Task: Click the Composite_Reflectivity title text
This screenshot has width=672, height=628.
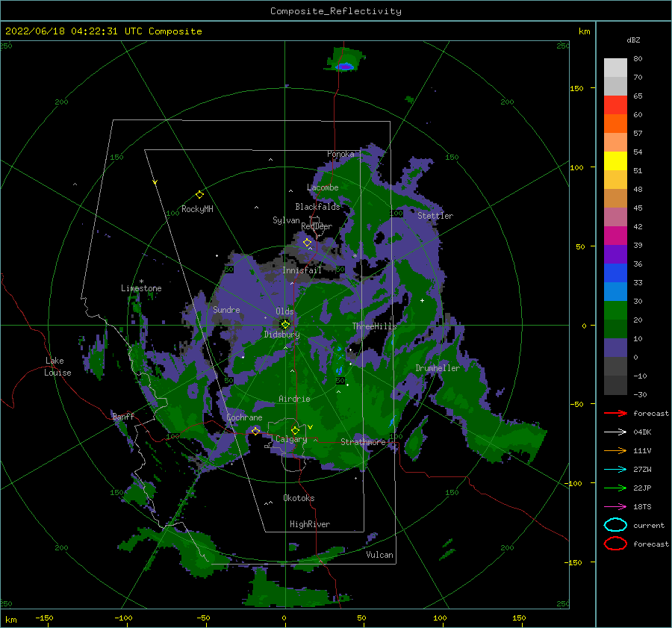Action: (x=336, y=11)
